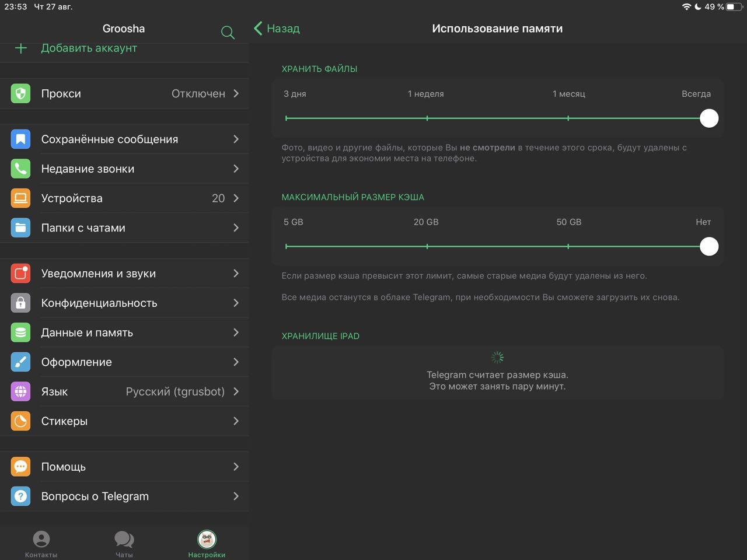Tap the battery indicator in status bar
This screenshot has height=560, width=747.
[734, 7]
